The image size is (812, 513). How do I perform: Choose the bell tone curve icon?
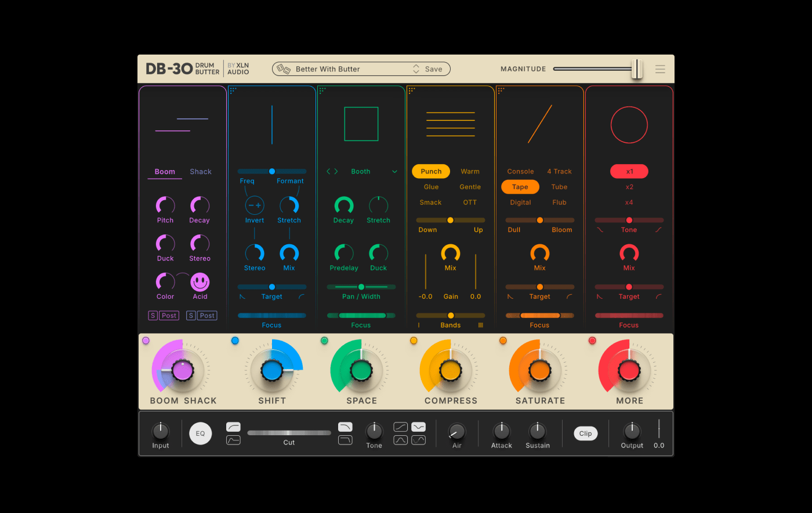(x=401, y=440)
